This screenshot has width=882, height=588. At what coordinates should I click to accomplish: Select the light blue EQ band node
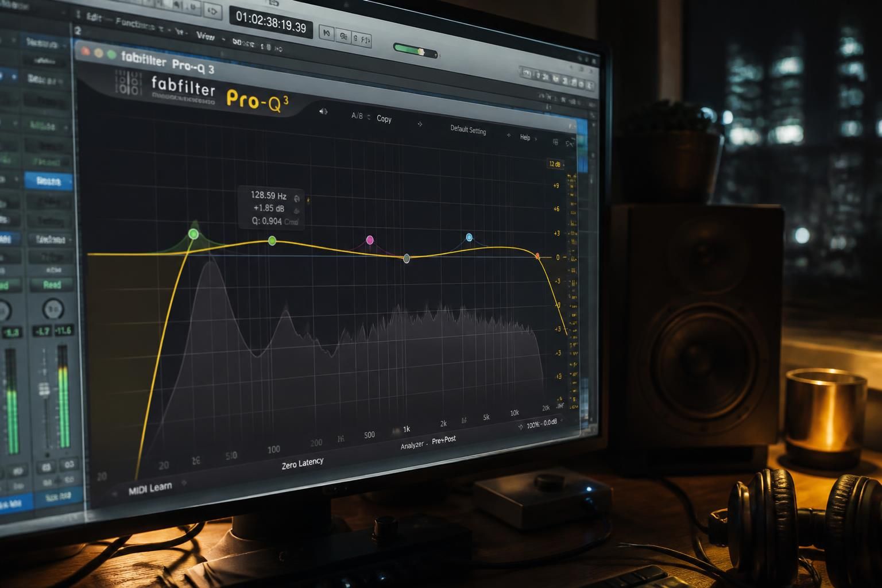[469, 237]
